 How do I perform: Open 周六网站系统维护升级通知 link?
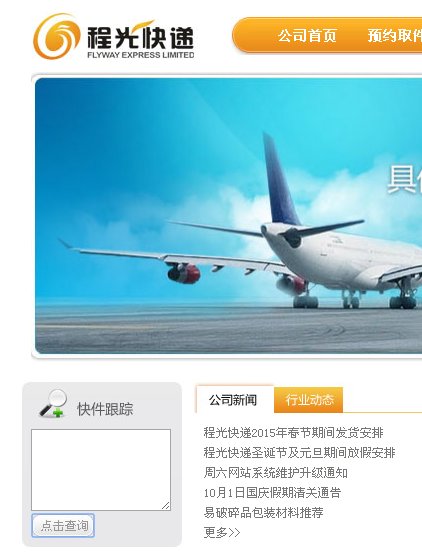(276, 472)
